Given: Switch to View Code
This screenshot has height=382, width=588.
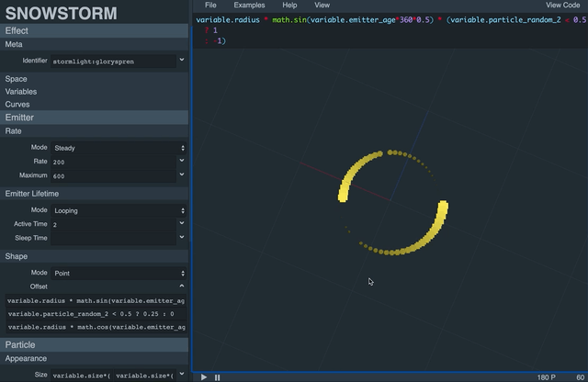Looking at the screenshot, I should tap(562, 6).
